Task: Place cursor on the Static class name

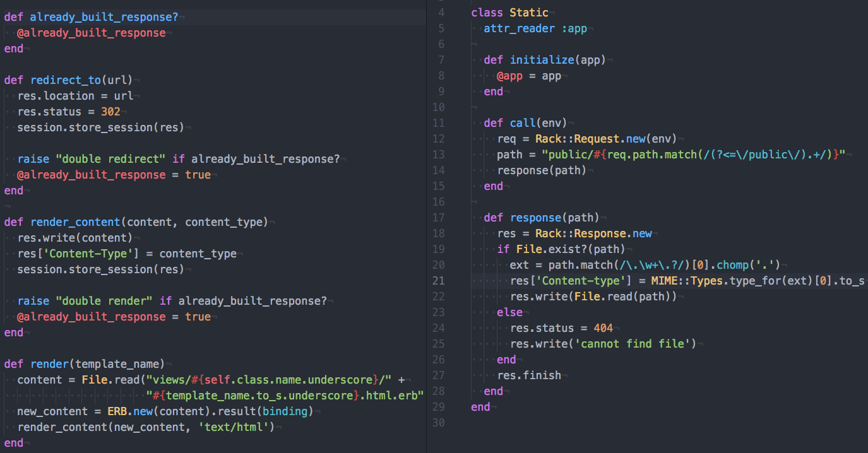Action: (529, 13)
